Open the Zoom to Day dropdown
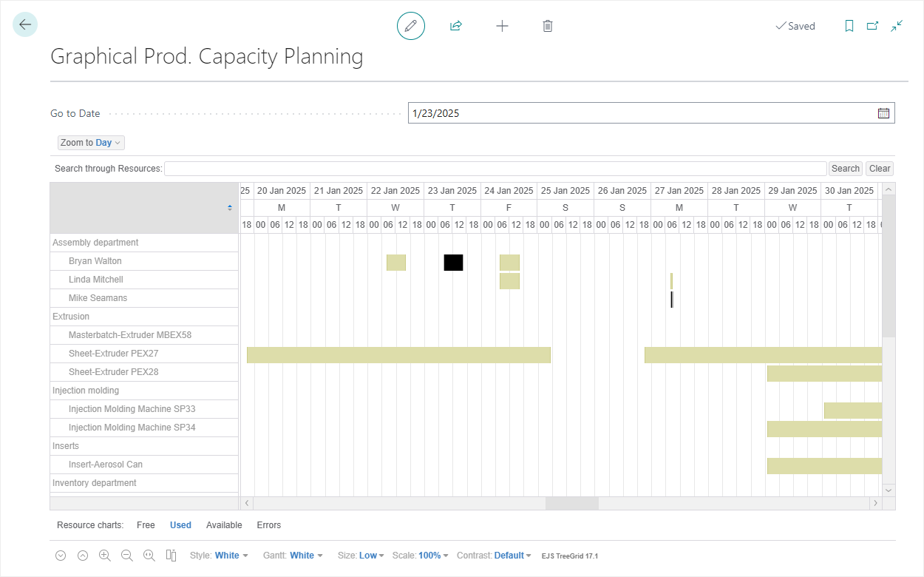The width and height of the screenshot is (924, 577). point(91,143)
